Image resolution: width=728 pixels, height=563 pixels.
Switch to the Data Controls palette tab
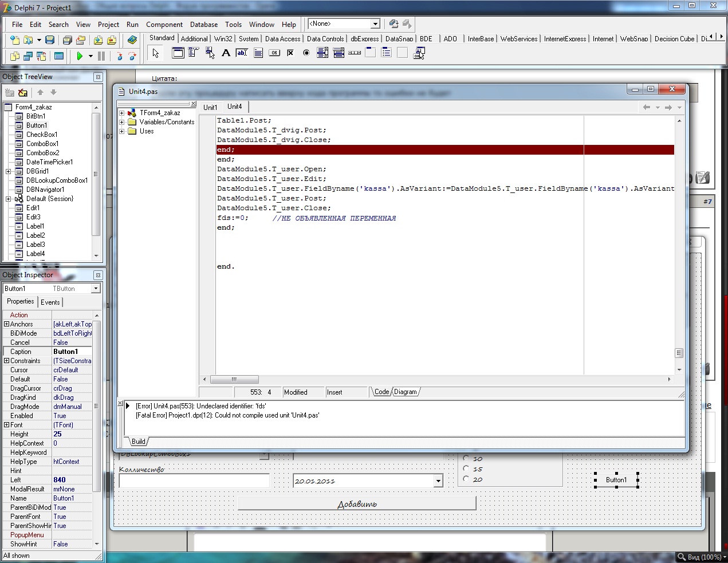(325, 39)
